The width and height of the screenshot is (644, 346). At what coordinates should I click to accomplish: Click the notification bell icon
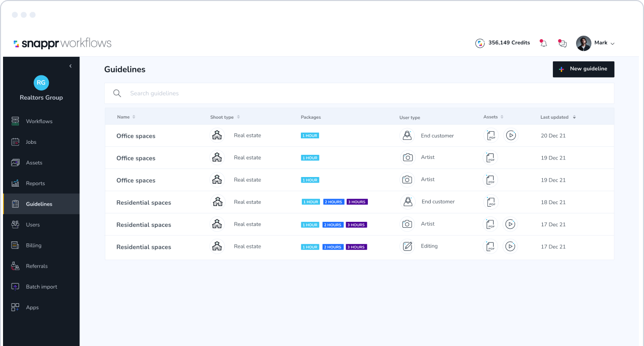click(x=543, y=43)
